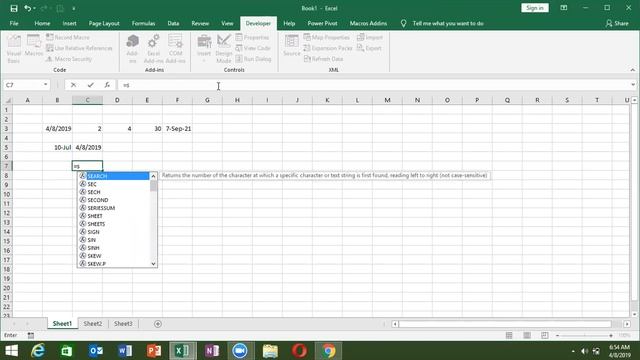Switch to the Sheet2 tab
The image size is (640, 360).
point(93,323)
